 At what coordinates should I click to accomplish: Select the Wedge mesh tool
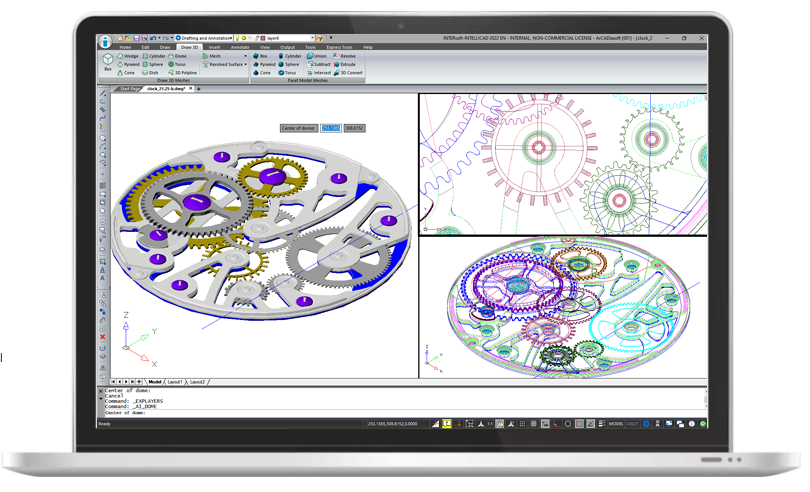[x=129, y=56]
